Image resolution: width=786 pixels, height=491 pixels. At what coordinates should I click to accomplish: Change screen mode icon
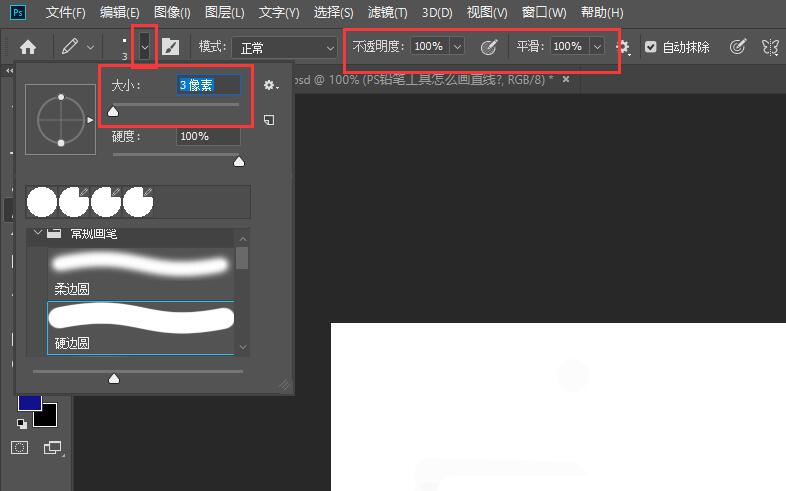(52, 447)
